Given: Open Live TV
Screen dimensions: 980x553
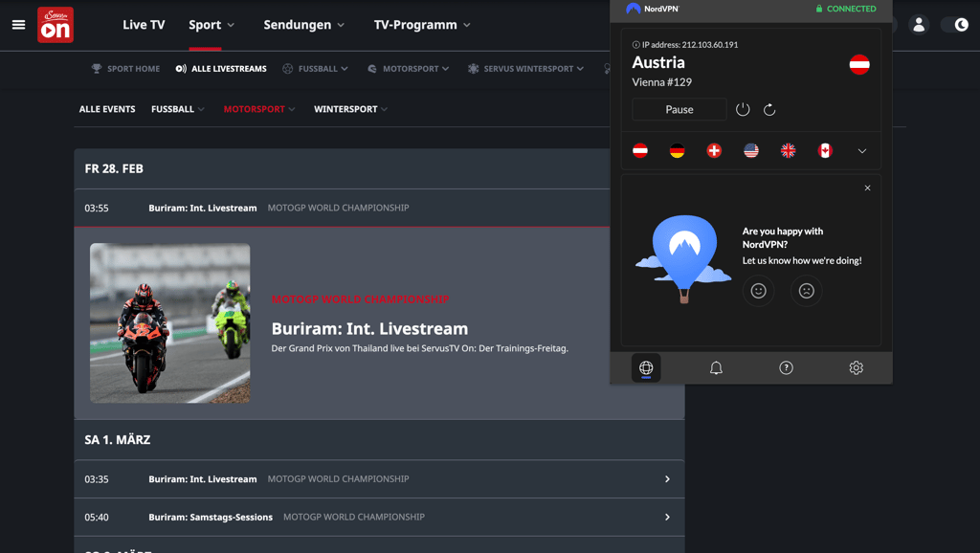Looking at the screenshot, I should pyautogui.click(x=144, y=25).
